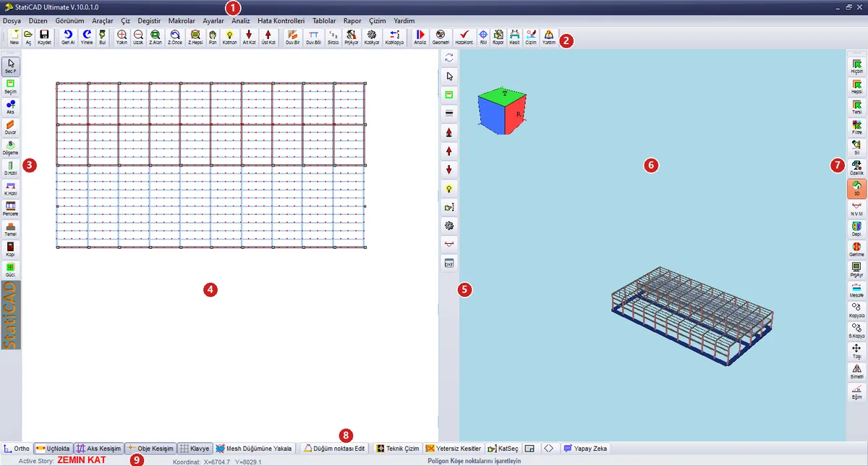Click Düğüm noktası Edit button
Screen dimensions: 868x466
click(333, 449)
